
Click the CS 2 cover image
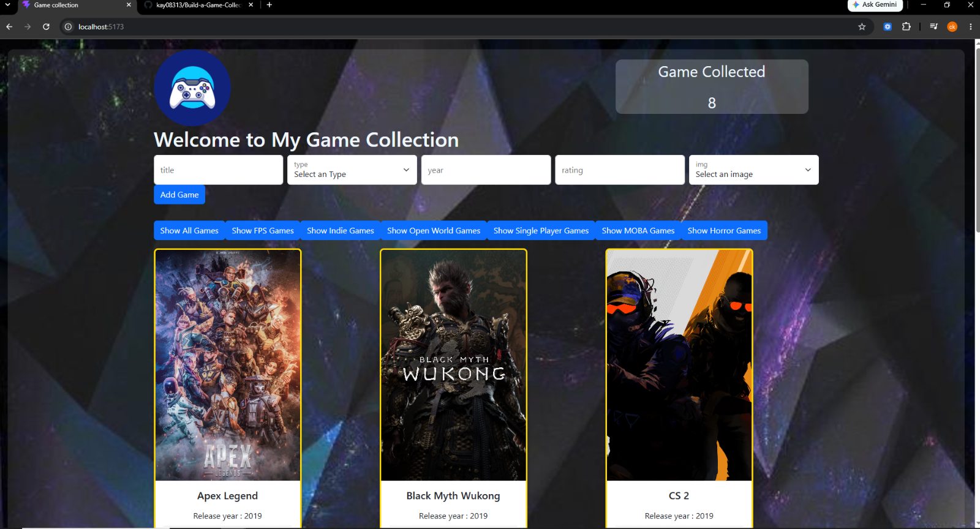[679, 366]
